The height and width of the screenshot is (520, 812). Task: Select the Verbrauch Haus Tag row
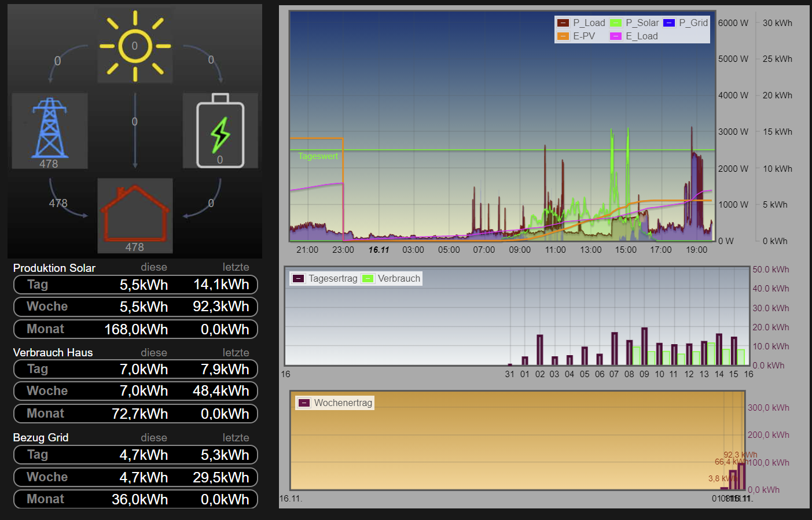click(x=135, y=369)
